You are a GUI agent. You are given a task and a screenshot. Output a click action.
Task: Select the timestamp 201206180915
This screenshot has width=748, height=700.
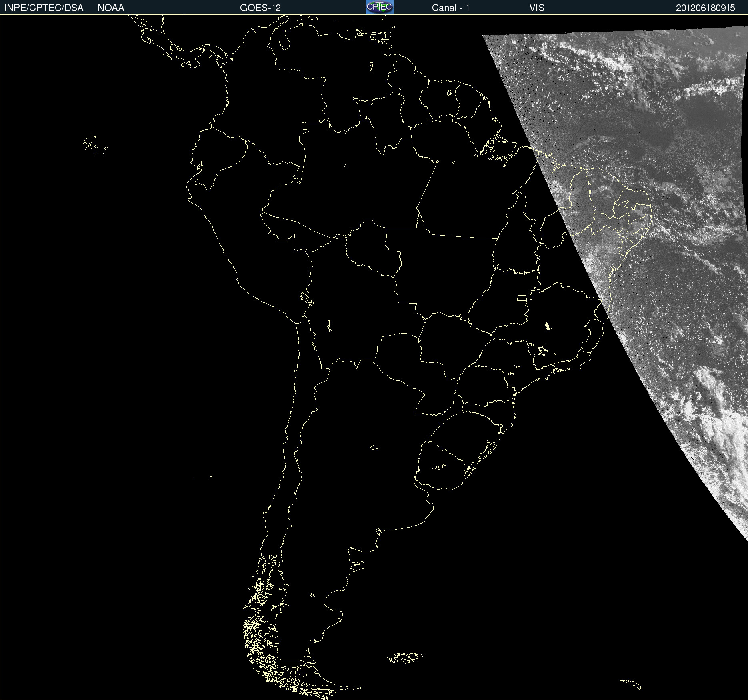(706, 8)
